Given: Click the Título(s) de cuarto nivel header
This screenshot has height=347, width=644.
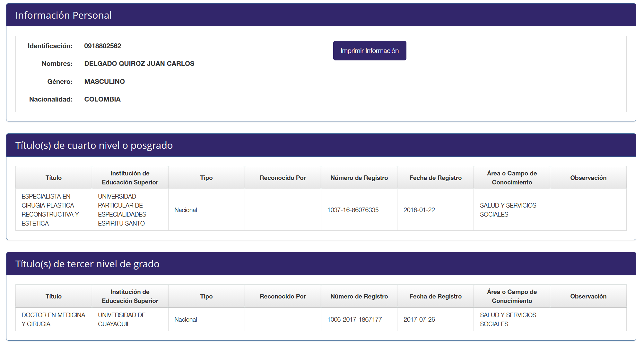Looking at the screenshot, I should click(94, 145).
